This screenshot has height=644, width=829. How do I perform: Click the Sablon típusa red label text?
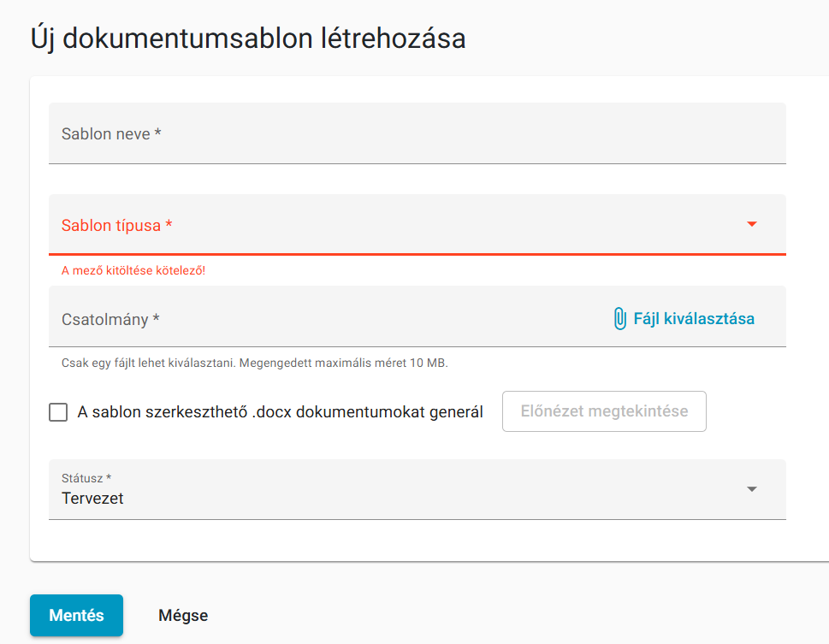pos(117,225)
